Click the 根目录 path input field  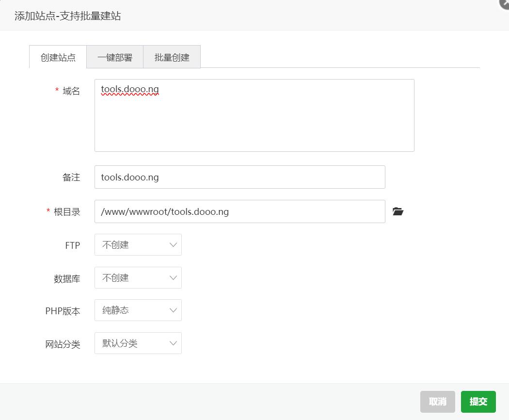coord(239,211)
